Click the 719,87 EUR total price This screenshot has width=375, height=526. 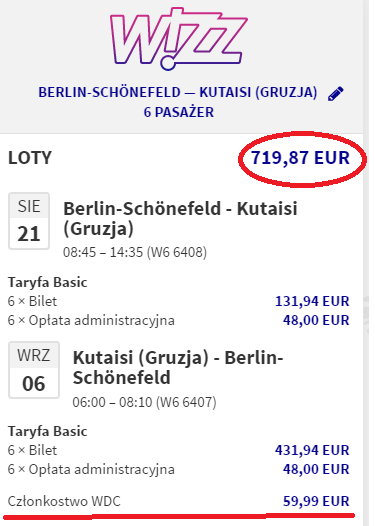301,158
